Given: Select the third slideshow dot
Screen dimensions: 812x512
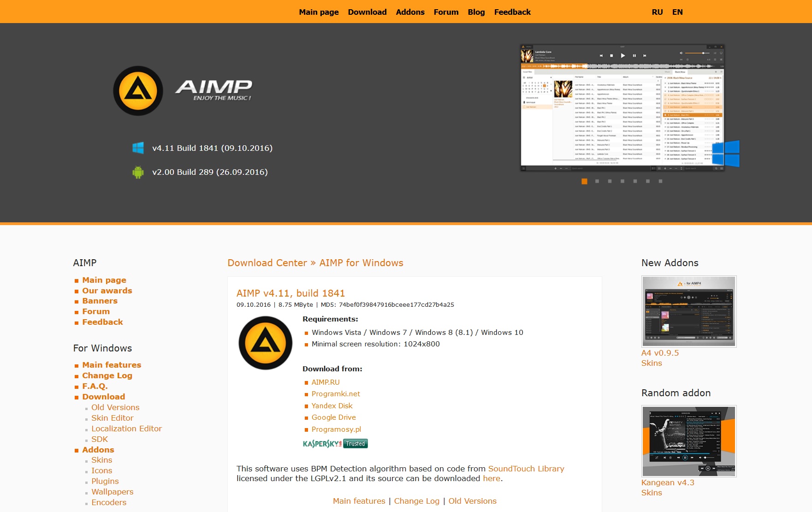Looking at the screenshot, I should [x=610, y=181].
